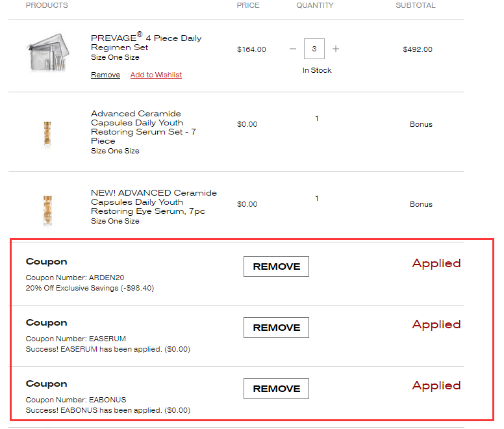This screenshot has width=504, height=429.
Task: Open the PREVAGE 4 Piece set thumbnail
Action: tap(47, 53)
